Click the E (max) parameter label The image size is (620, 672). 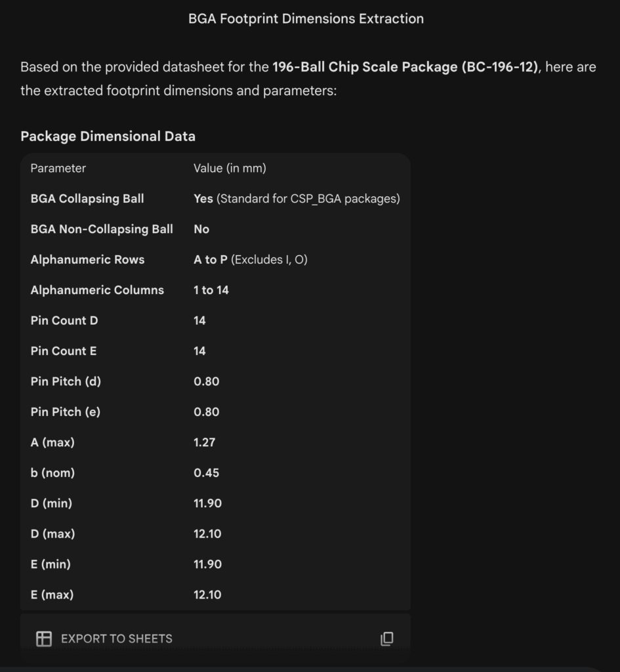pyautogui.click(x=52, y=595)
